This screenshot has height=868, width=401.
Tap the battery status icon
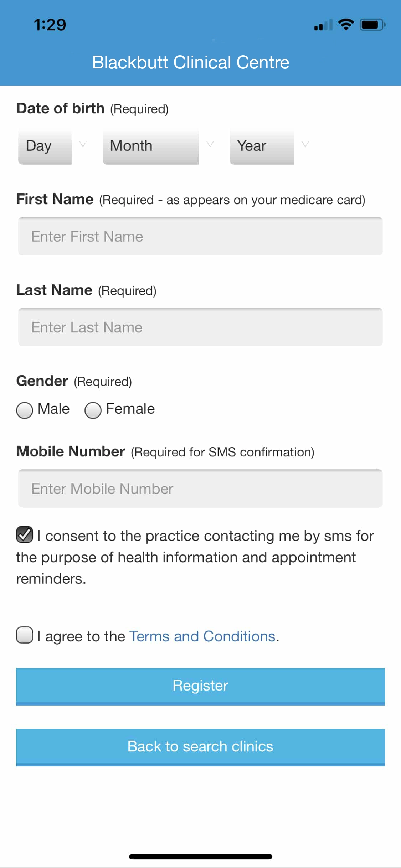[x=372, y=25]
